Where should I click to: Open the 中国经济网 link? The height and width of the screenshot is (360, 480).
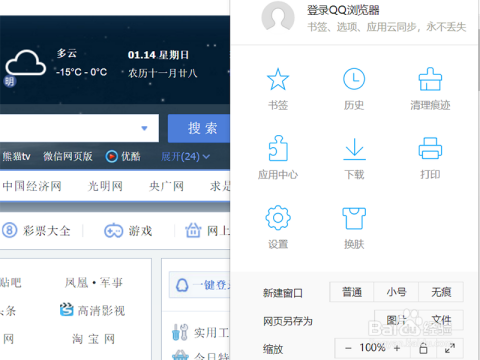(32, 186)
